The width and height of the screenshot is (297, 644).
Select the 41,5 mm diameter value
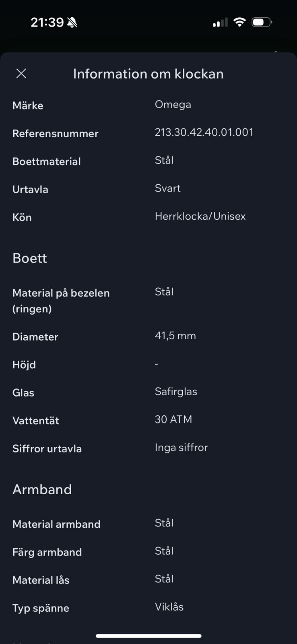[175, 336]
